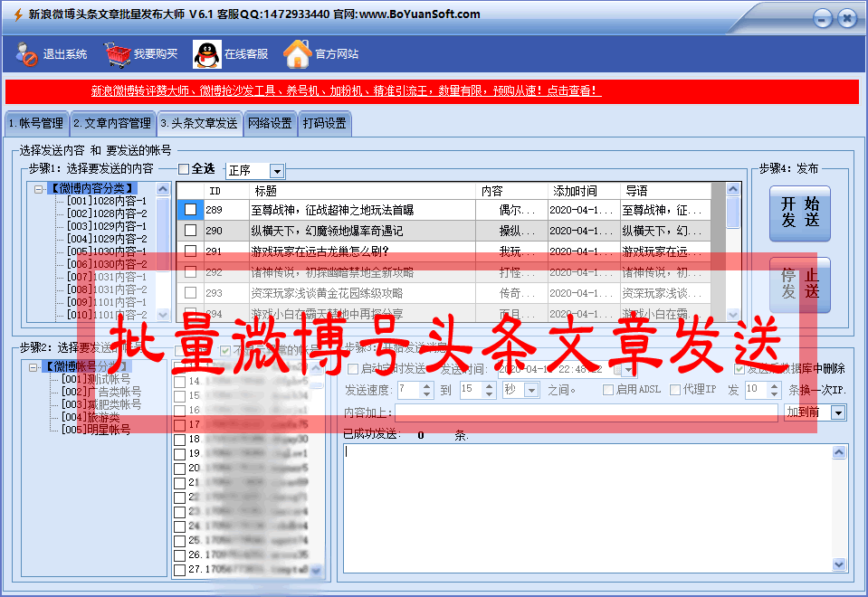Click up arrow of log area scrollbar
This screenshot has width=868, height=597.
(839, 452)
